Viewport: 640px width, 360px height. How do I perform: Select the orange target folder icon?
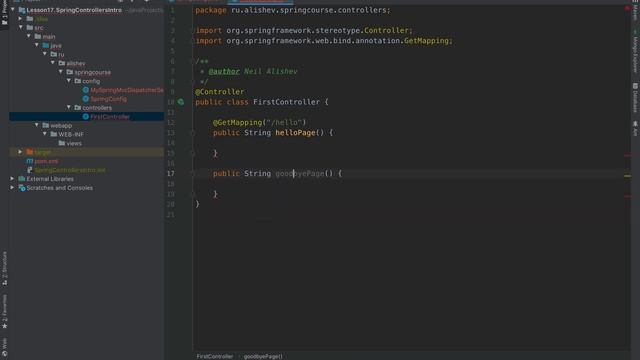click(30, 152)
